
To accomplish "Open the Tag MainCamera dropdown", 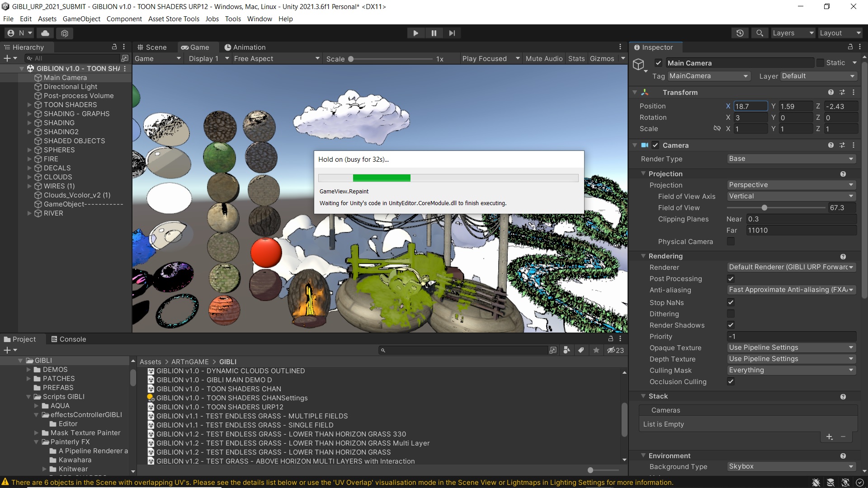I will click(x=709, y=76).
